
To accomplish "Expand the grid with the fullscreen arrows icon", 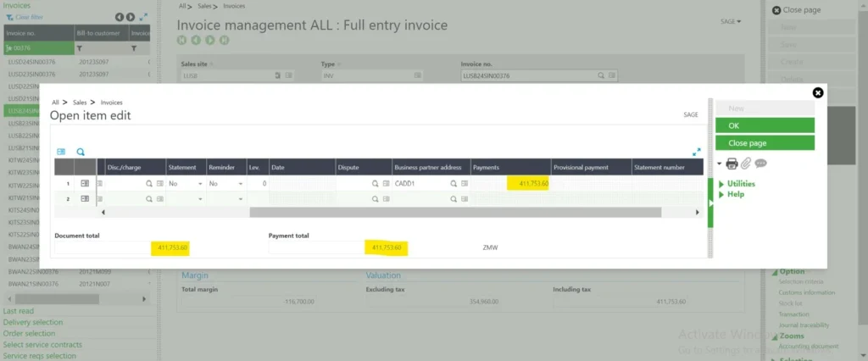I will (x=697, y=152).
